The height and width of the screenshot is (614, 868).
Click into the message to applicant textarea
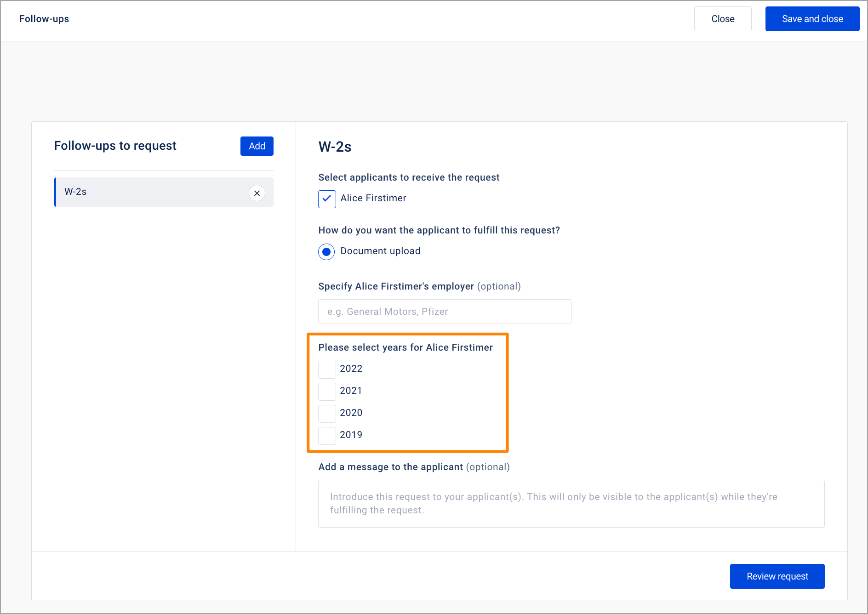point(571,504)
